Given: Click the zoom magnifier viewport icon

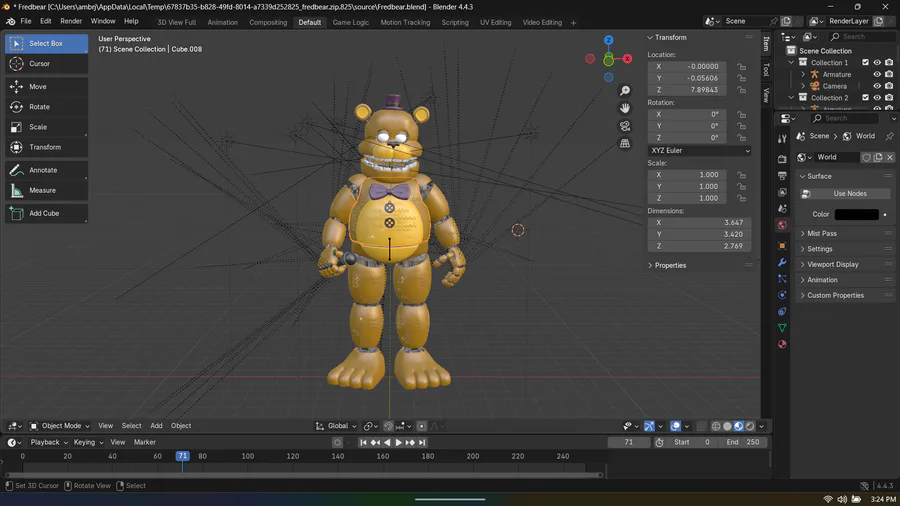Looking at the screenshot, I should tap(624, 91).
